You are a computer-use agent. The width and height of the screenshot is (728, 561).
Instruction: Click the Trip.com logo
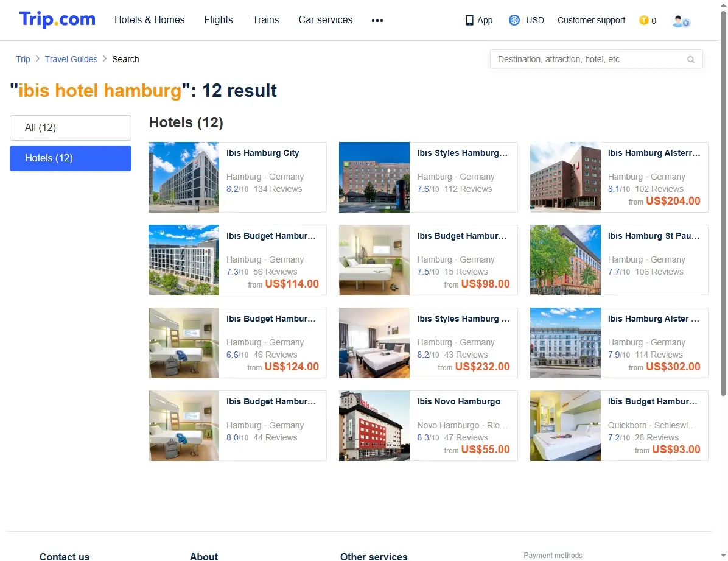click(57, 19)
